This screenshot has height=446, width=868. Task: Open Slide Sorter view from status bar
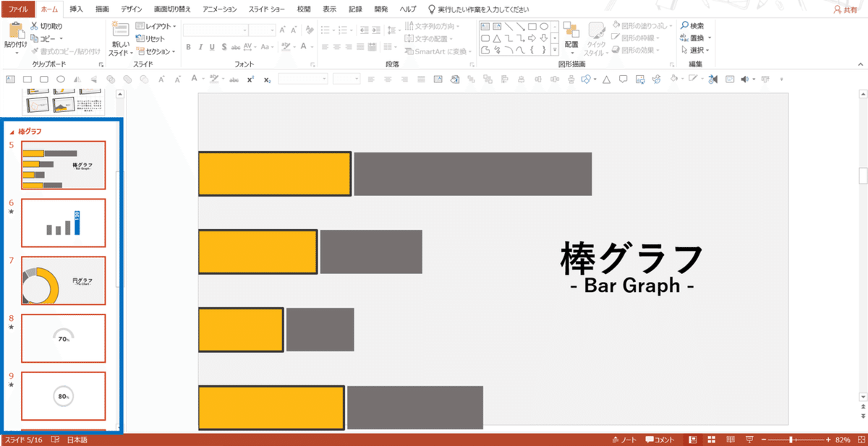711,439
